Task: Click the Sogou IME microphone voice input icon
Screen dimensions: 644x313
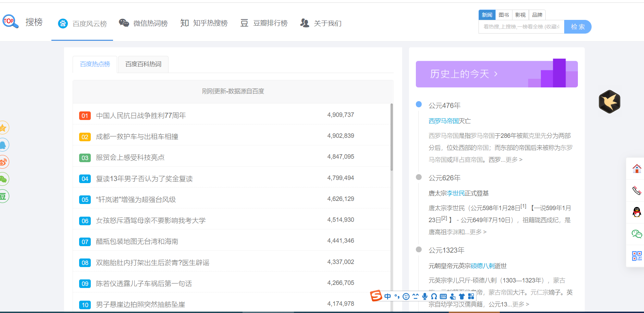Action: (425, 296)
